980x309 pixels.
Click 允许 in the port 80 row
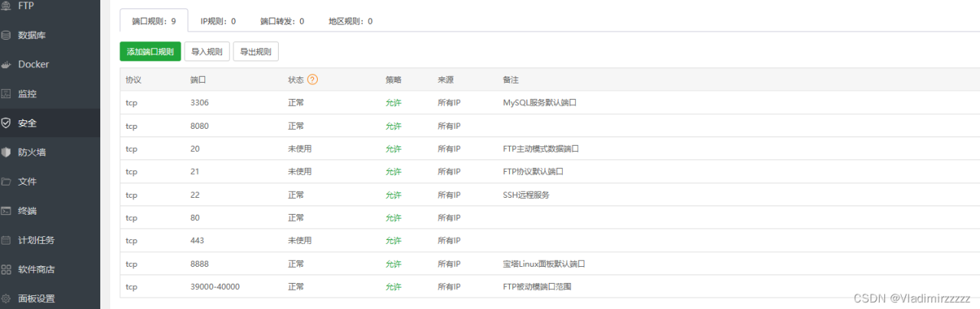[x=394, y=218]
